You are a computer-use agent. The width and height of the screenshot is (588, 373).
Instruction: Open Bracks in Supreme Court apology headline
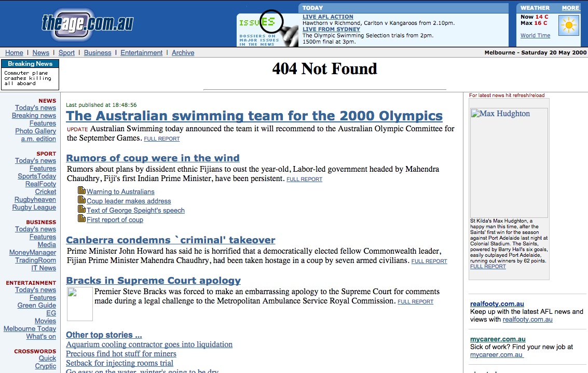coord(154,281)
